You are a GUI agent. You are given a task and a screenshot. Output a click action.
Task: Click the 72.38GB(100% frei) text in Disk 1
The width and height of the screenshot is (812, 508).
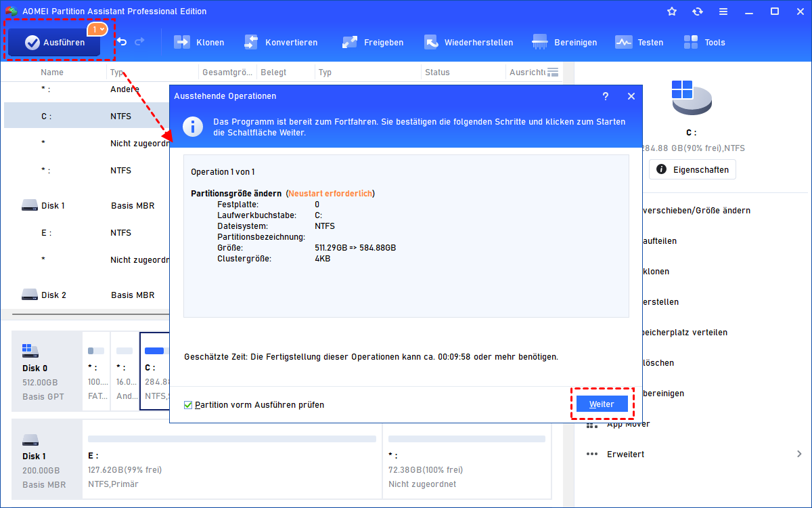tap(426, 469)
